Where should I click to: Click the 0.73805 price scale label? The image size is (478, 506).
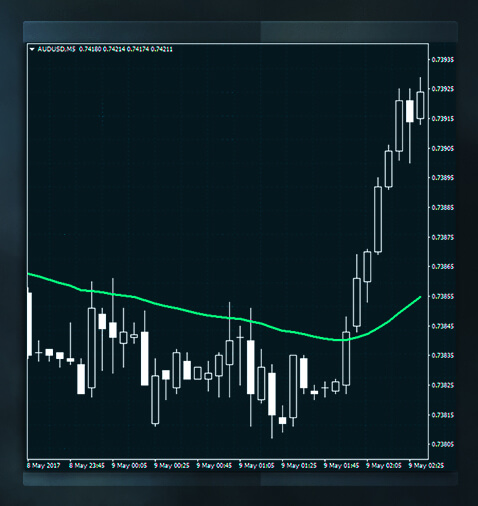(x=443, y=444)
